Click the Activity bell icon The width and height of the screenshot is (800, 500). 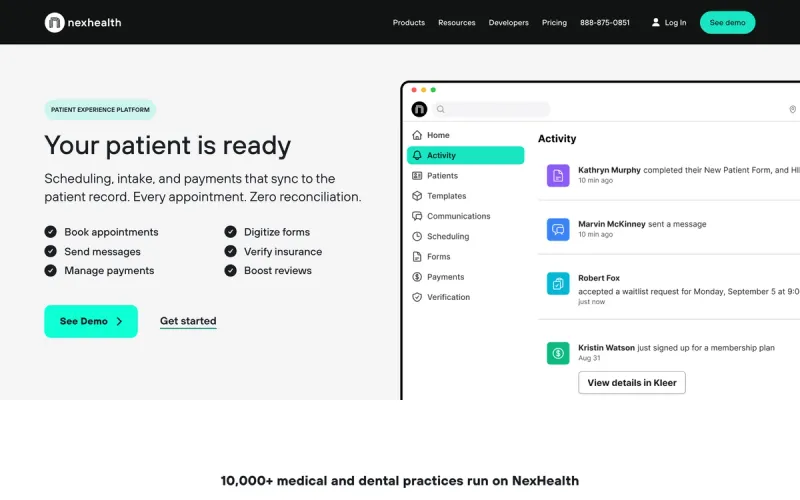point(417,155)
